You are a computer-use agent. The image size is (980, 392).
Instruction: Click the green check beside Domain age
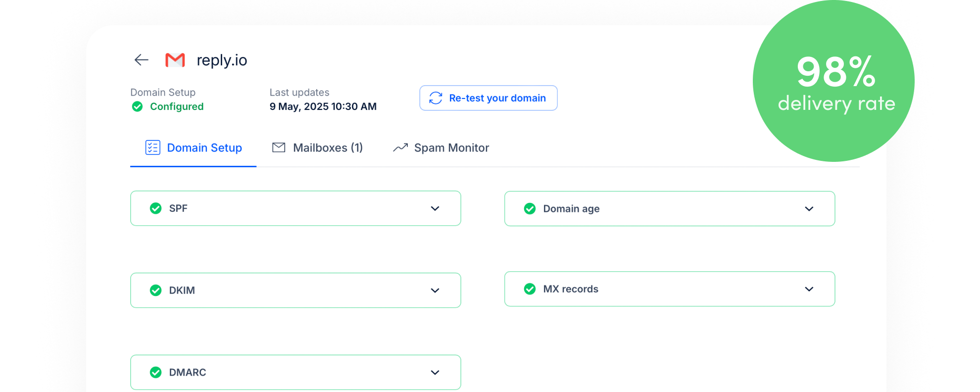coord(530,209)
